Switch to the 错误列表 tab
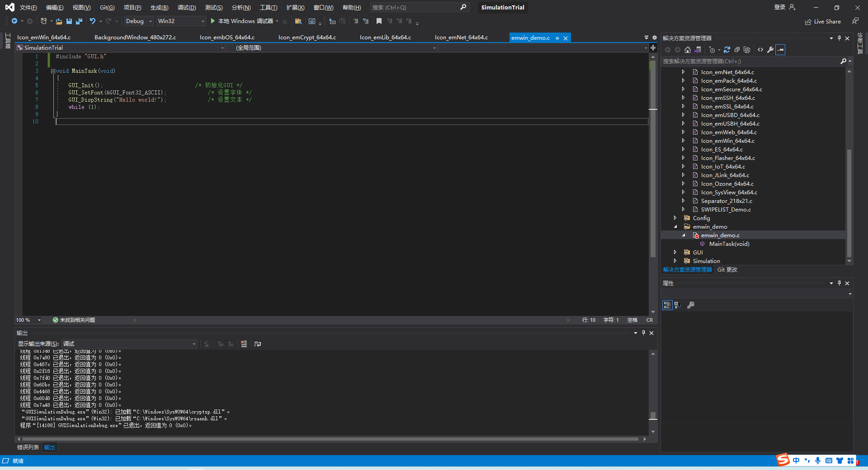The height and width of the screenshot is (470, 868). [28, 447]
